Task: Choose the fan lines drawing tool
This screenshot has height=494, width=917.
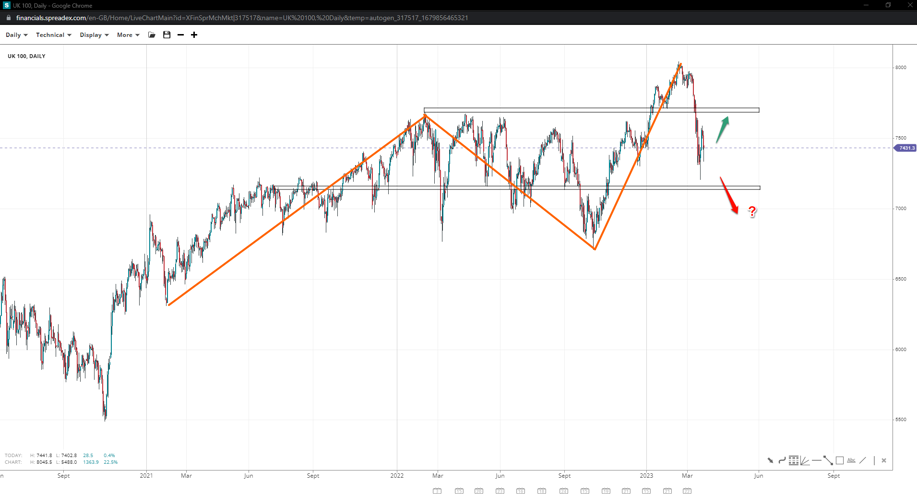Action: point(805,461)
